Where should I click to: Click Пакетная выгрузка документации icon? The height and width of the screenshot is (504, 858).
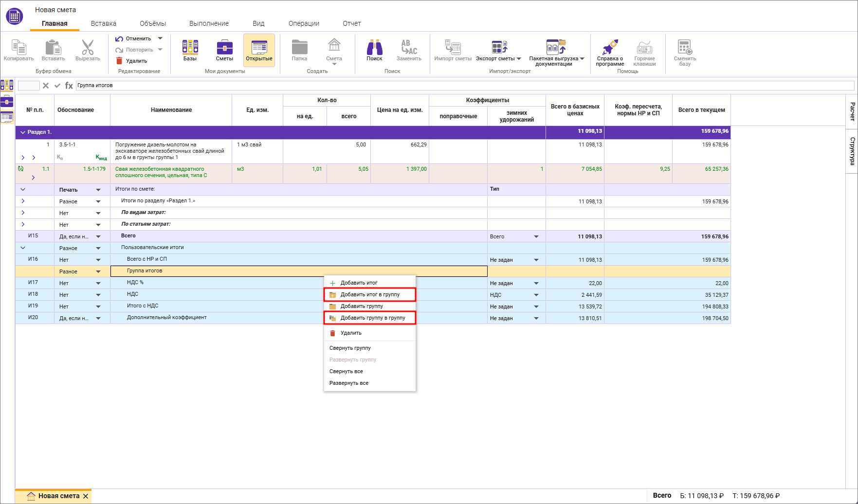coord(556,48)
